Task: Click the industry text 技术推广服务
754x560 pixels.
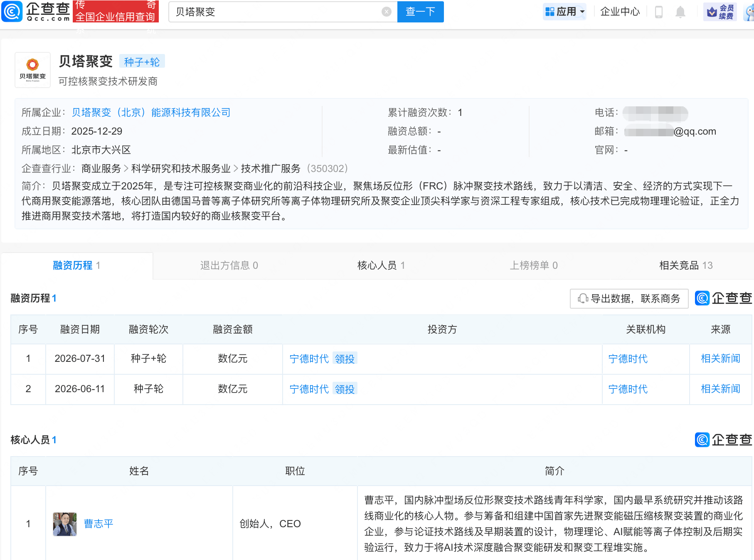Action: 271,169
